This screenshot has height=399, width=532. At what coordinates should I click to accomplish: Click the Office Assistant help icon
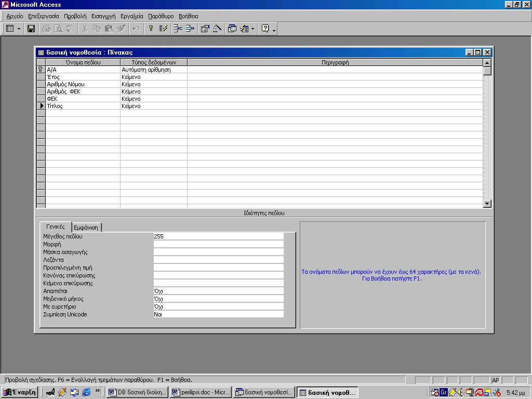click(265, 29)
